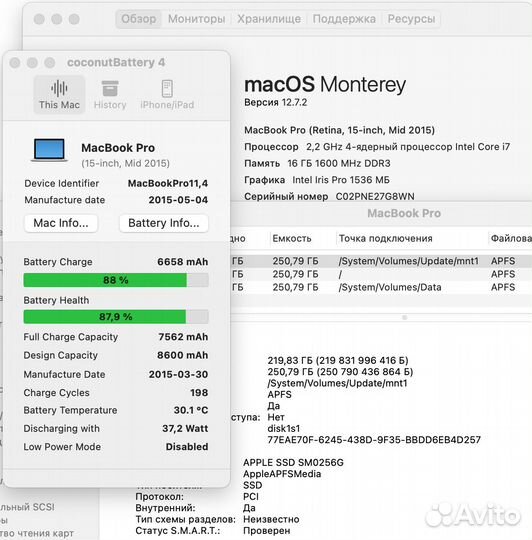532x540 pixels.
Task: Click the 219,83 ГБ free space value
Action: (338, 361)
